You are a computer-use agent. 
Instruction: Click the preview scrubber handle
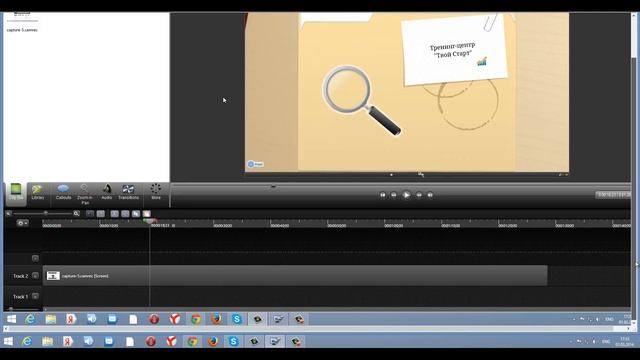pyautogui.click(x=273, y=186)
